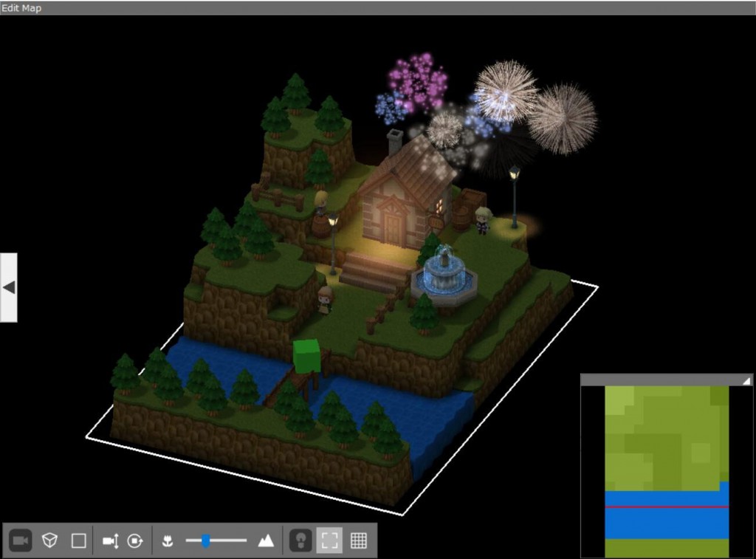Click the blue fountain in the map
Screen dimensions: 756x559
click(444, 276)
